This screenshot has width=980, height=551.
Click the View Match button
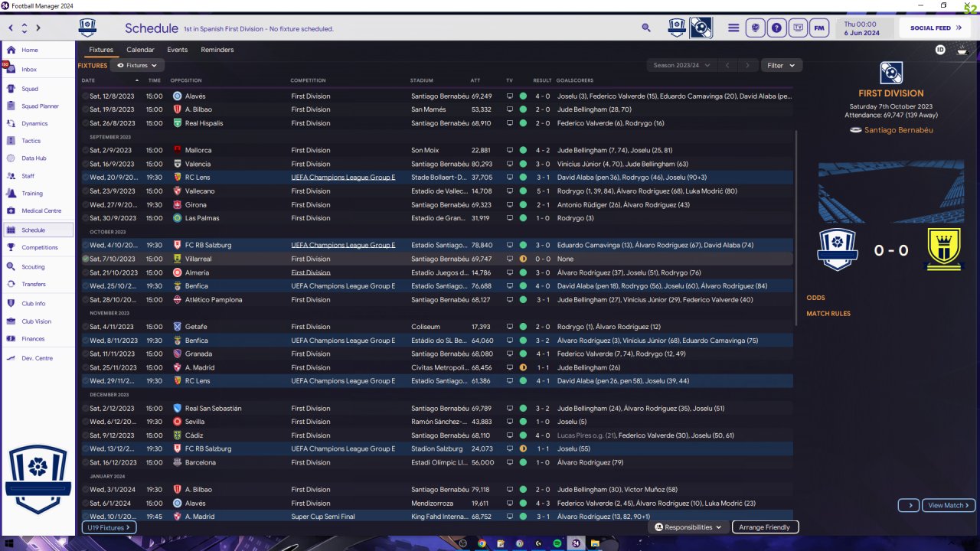pos(949,505)
